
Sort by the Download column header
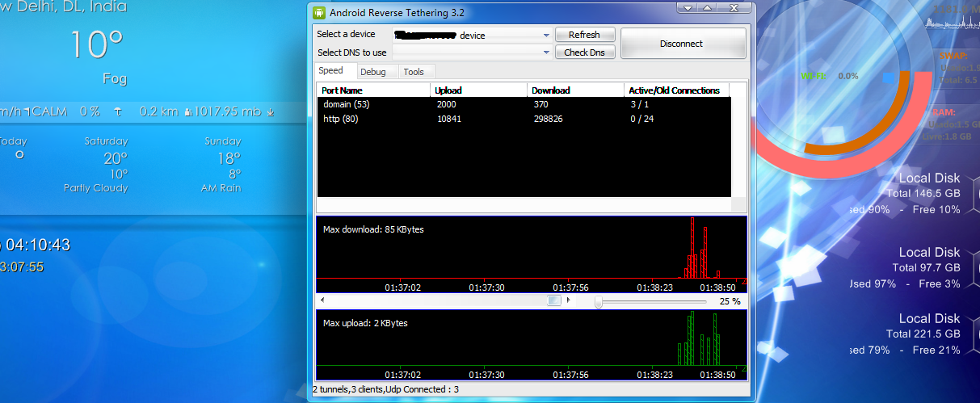point(576,90)
